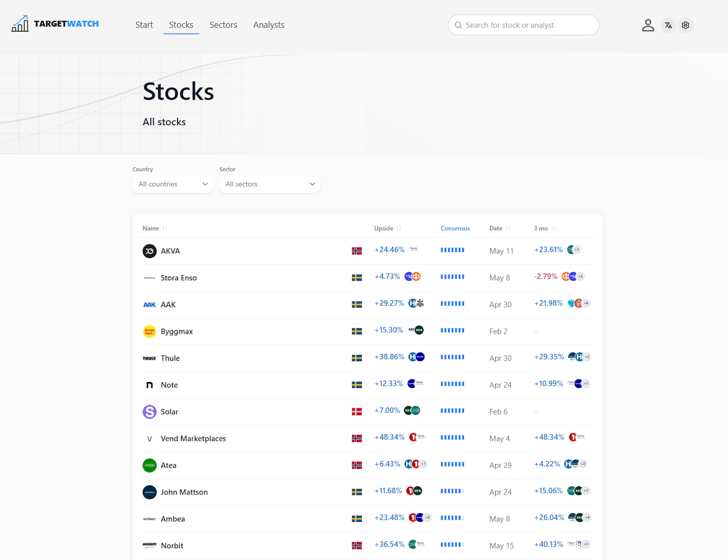Sort table by Name column
Screen dimensions: 728x560
click(155, 228)
